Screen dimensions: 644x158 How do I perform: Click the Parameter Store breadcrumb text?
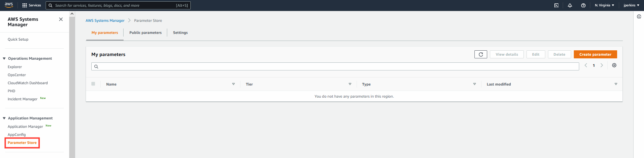pyautogui.click(x=148, y=20)
